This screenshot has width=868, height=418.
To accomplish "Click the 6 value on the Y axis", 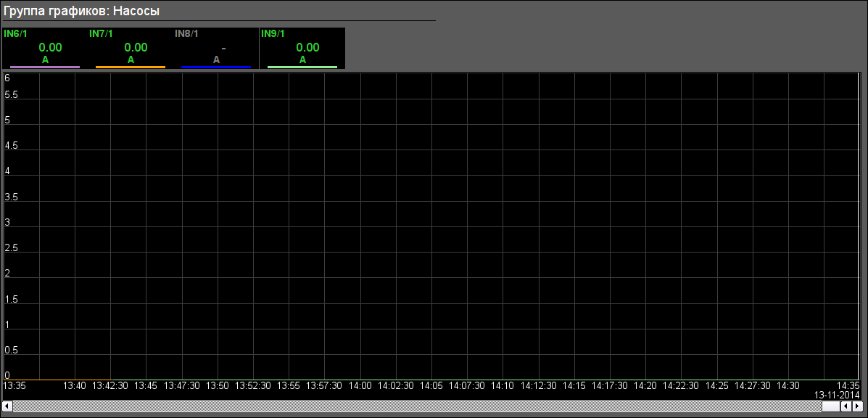I will (7, 78).
